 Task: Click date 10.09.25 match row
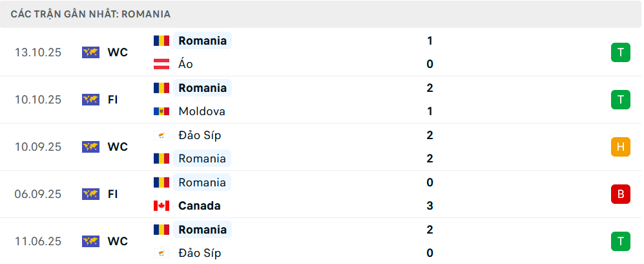pos(38,147)
